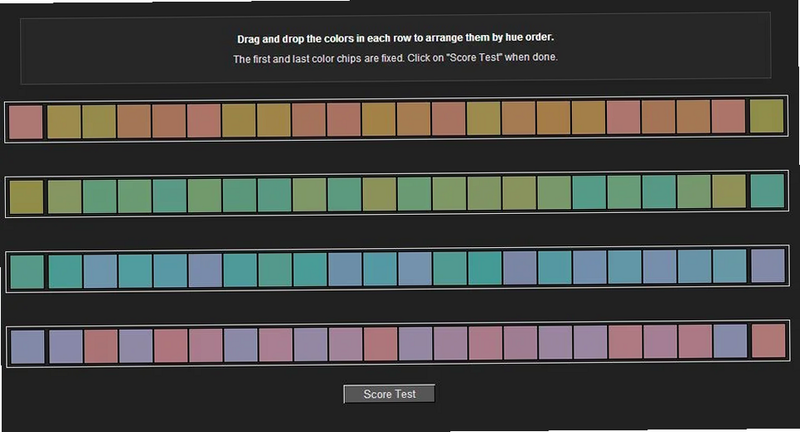Pick the red chip third in the bottom row

[101, 346]
